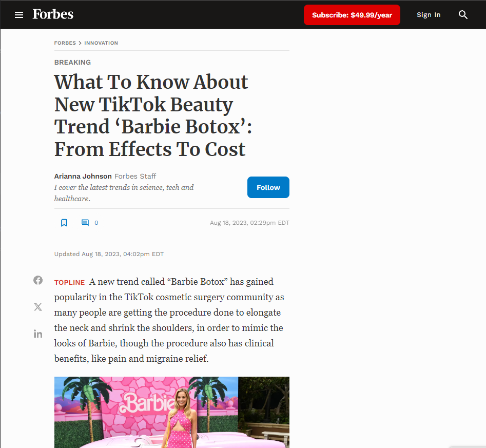Screen dimensions: 486x448
Task: Open the hamburger navigation menu
Action: click(x=19, y=15)
